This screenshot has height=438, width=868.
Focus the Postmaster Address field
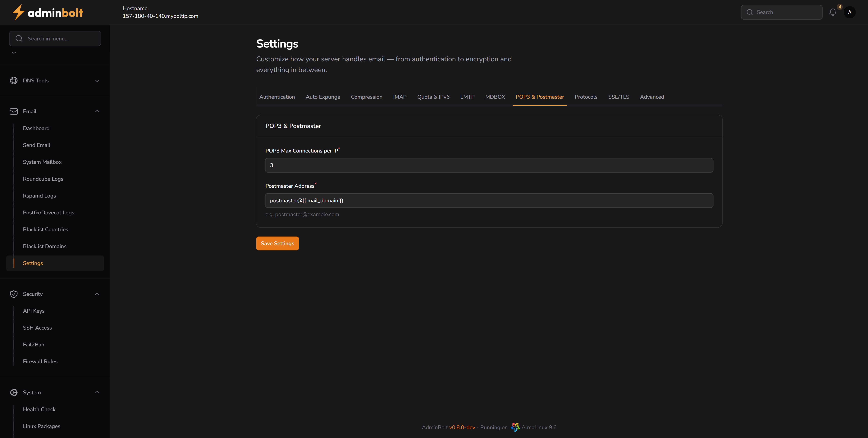click(x=489, y=201)
